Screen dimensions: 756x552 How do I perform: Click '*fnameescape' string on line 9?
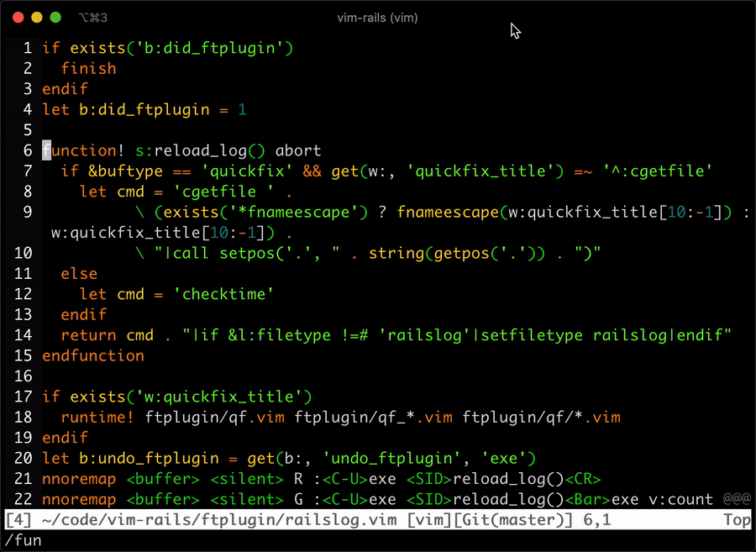click(x=294, y=212)
